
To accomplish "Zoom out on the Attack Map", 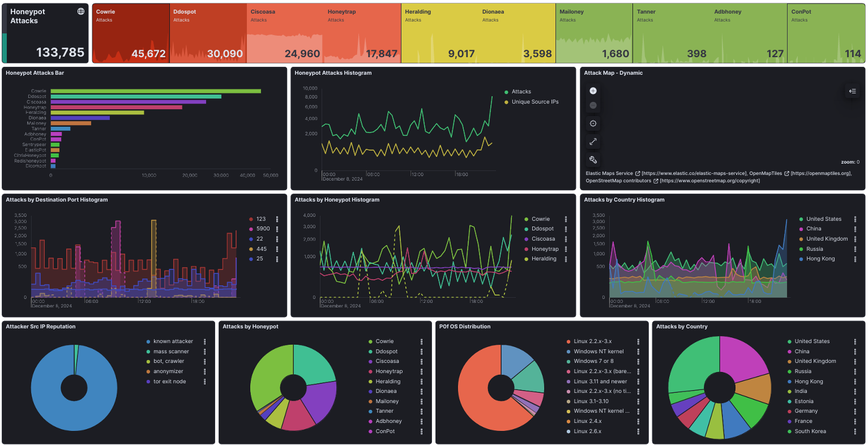I will tap(593, 105).
